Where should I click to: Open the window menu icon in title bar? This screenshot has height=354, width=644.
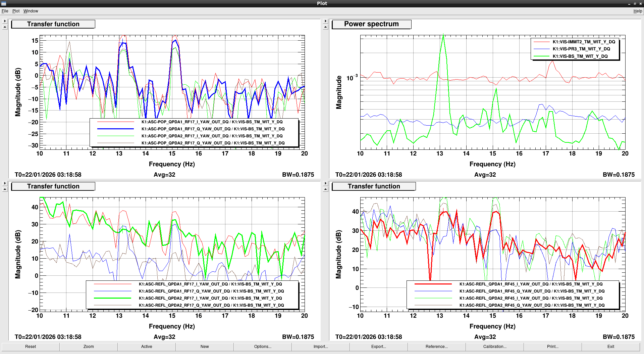[4, 3]
